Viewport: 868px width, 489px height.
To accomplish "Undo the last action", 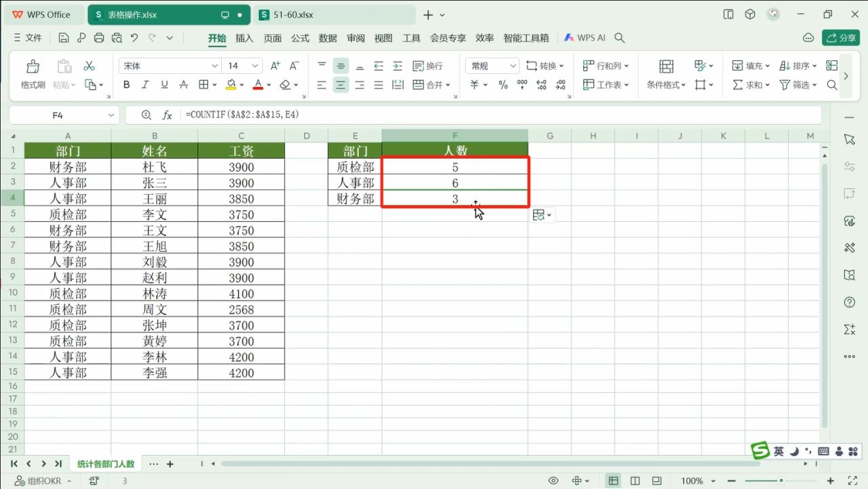I will tap(134, 38).
